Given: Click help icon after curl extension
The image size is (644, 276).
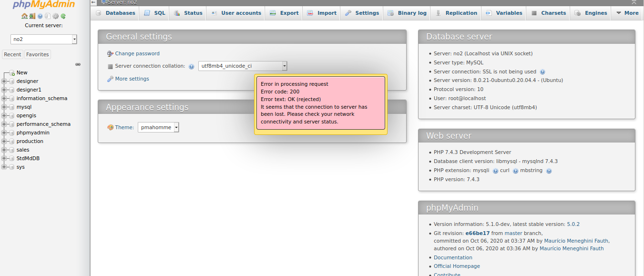Looking at the screenshot, I should (515, 171).
